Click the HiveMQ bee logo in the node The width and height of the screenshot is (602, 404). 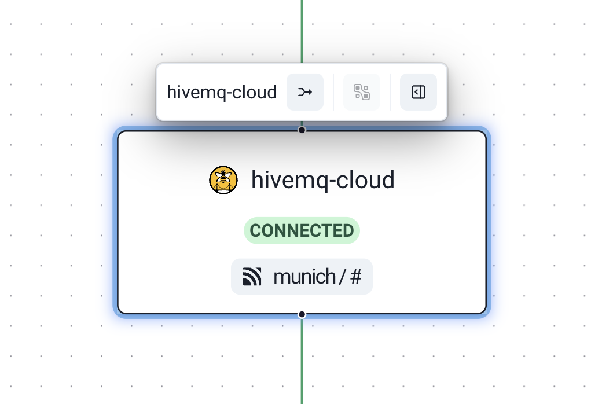click(x=223, y=180)
